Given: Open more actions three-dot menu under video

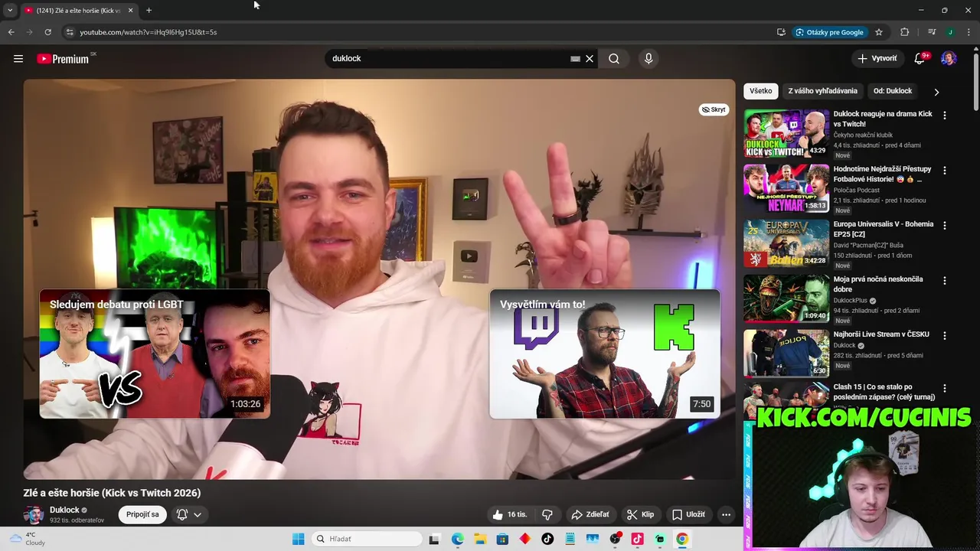Looking at the screenshot, I should click(x=726, y=514).
